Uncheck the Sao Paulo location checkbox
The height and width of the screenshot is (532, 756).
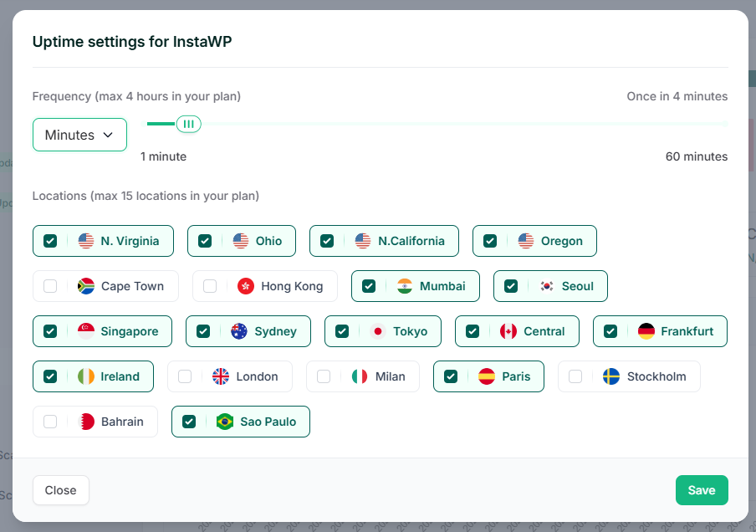[x=189, y=422]
